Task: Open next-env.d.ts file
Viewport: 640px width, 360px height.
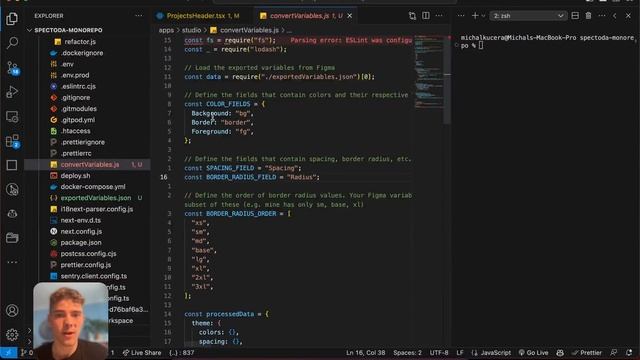Action: click(x=80, y=220)
